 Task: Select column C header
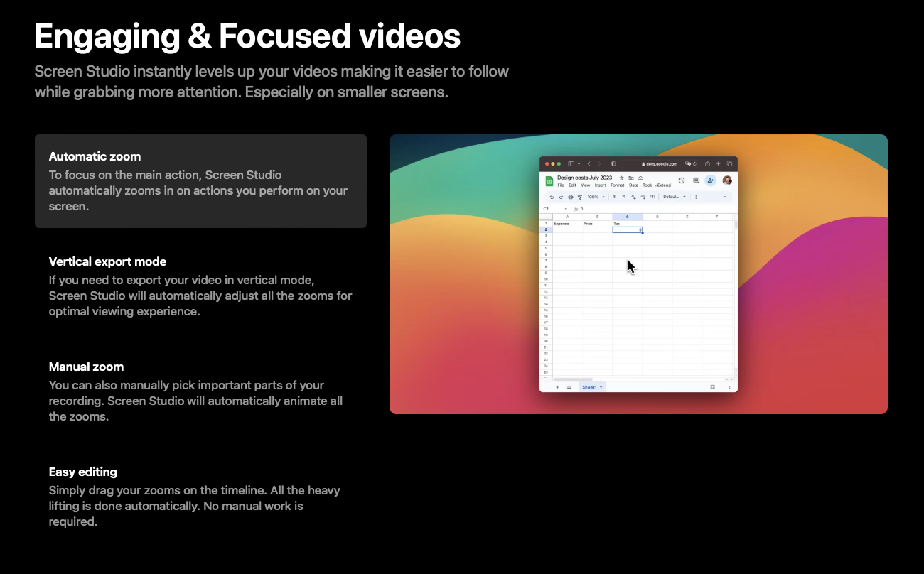[628, 217]
